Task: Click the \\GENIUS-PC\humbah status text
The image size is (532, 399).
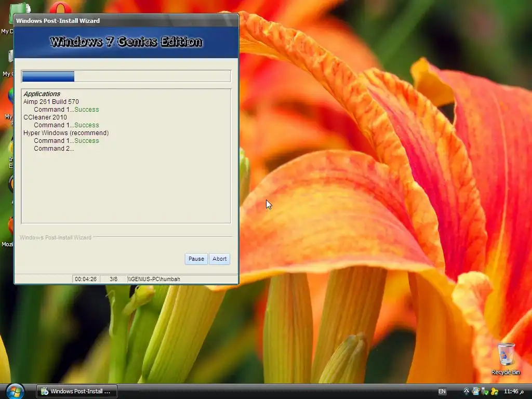Action: [x=154, y=279]
